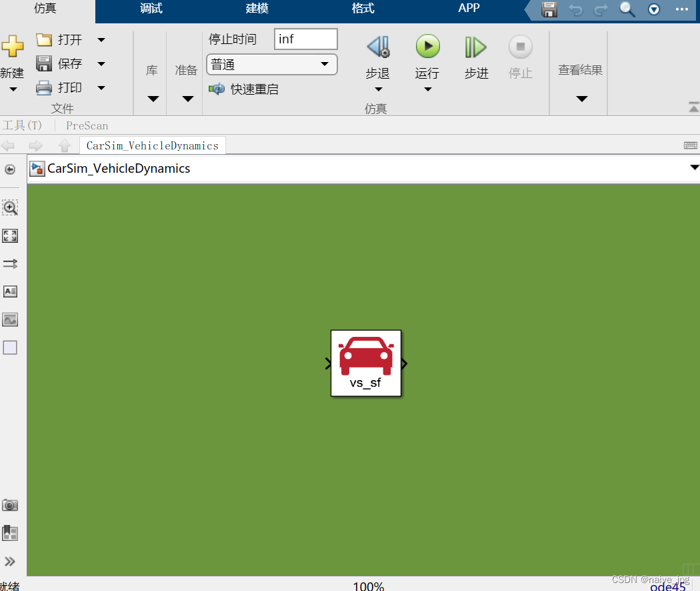Click the CarSim_VehicleDynamics breadcrumb path

point(119,168)
